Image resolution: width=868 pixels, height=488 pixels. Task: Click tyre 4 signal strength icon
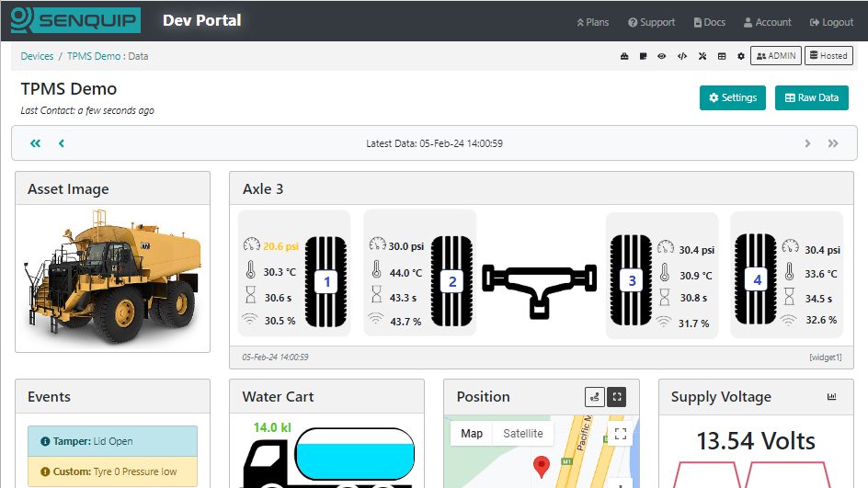tap(788, 319)
